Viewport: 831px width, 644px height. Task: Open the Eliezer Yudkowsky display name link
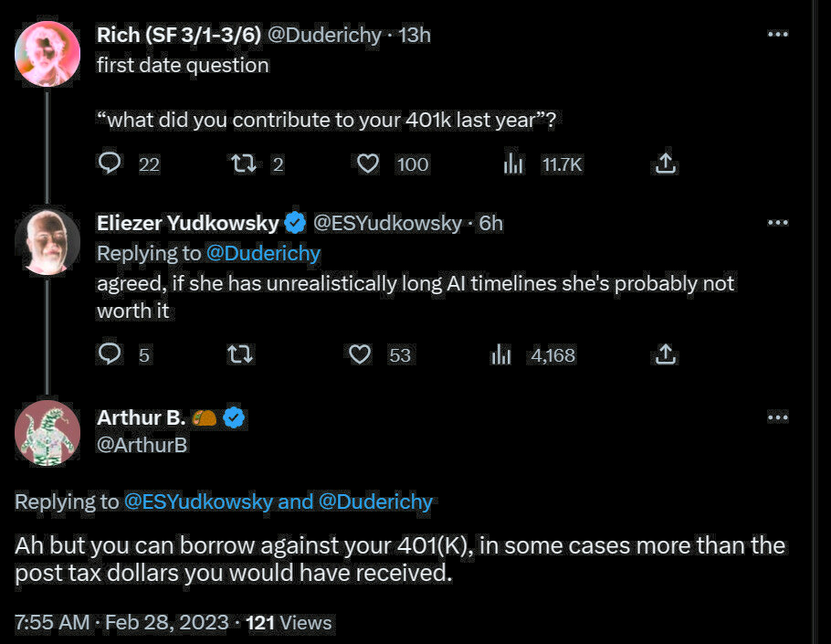coord(187,223)
